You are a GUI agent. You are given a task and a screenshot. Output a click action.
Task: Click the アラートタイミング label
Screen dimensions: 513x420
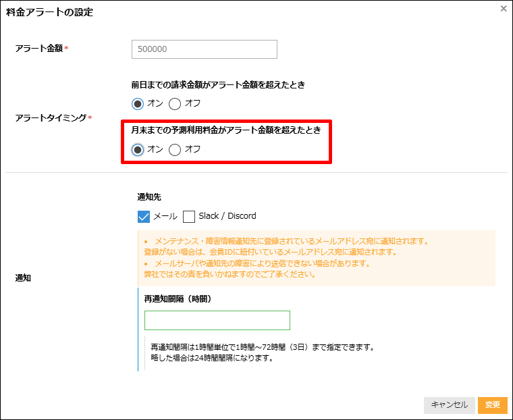click(51, 117)
